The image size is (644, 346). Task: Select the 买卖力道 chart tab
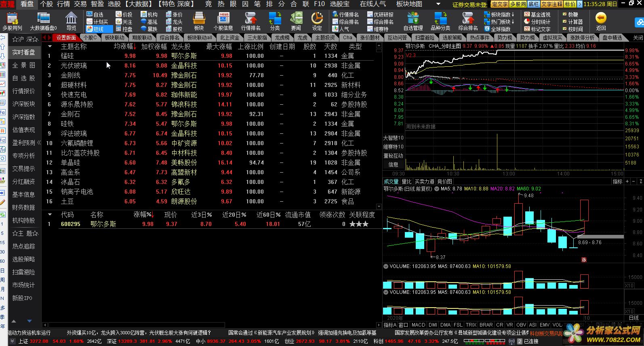point(425,182)
